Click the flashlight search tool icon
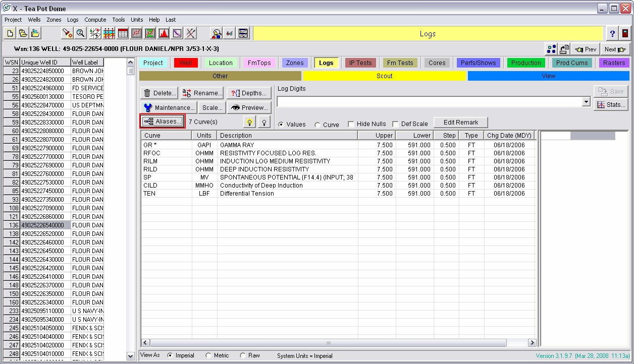This screenshot has width=634, height=364. point(68,33)
